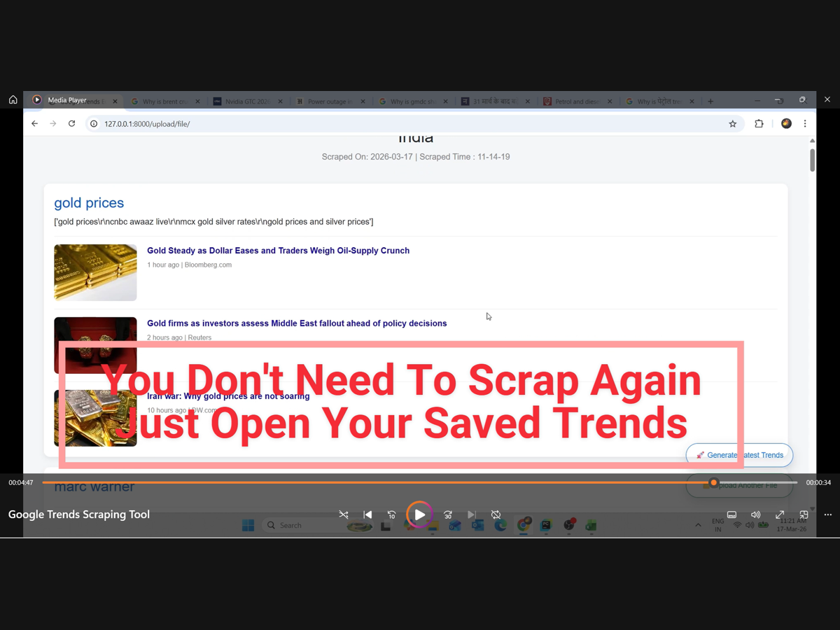840x630 pixels.
Task: Skip back 10 seconds
Action: (391, 514)
